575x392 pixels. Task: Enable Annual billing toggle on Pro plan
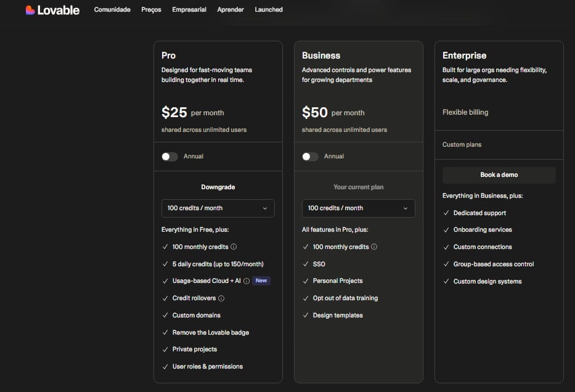pyautogui.click(x=169, y=157)
